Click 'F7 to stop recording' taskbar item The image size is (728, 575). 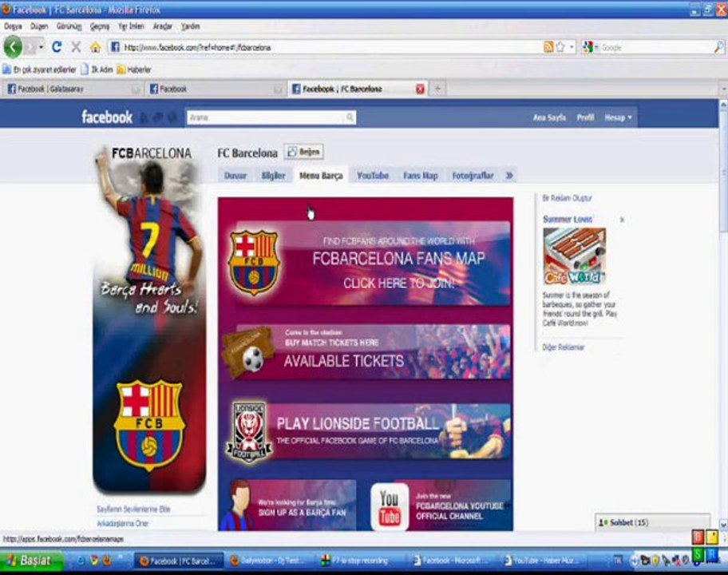click(x=360, y=561)
